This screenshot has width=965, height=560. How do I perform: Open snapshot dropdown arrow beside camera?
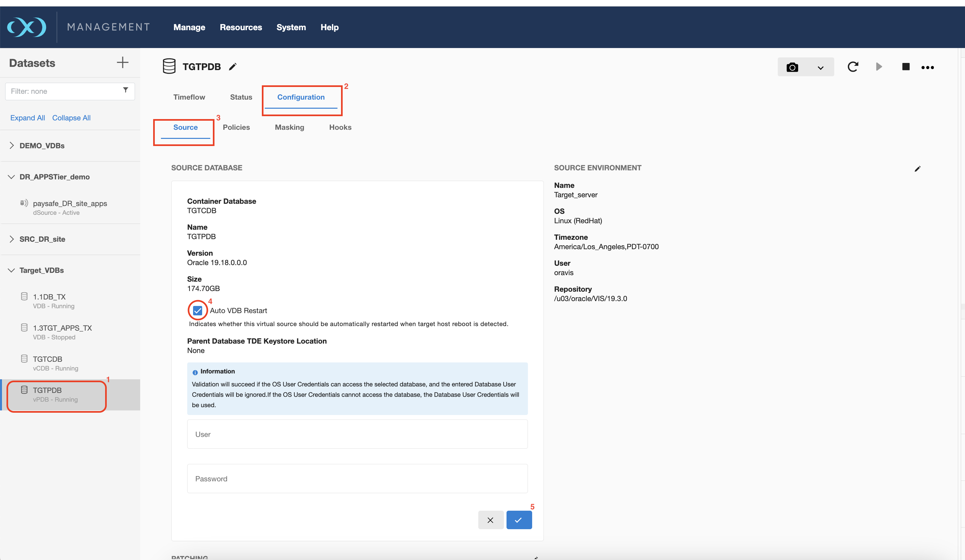[820, 68]
